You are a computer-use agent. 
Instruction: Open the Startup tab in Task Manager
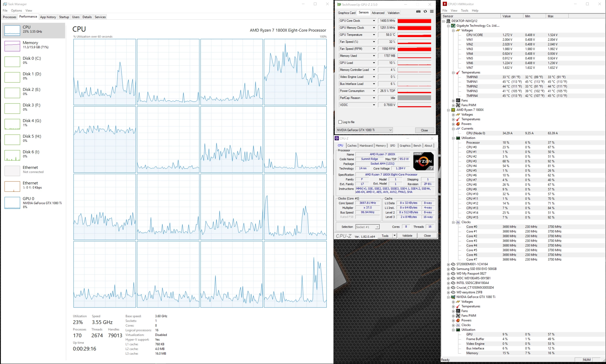coord(64,17)
